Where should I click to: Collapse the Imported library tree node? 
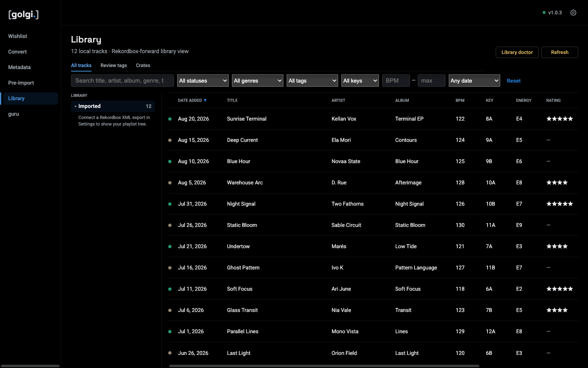tap(76, 106)
